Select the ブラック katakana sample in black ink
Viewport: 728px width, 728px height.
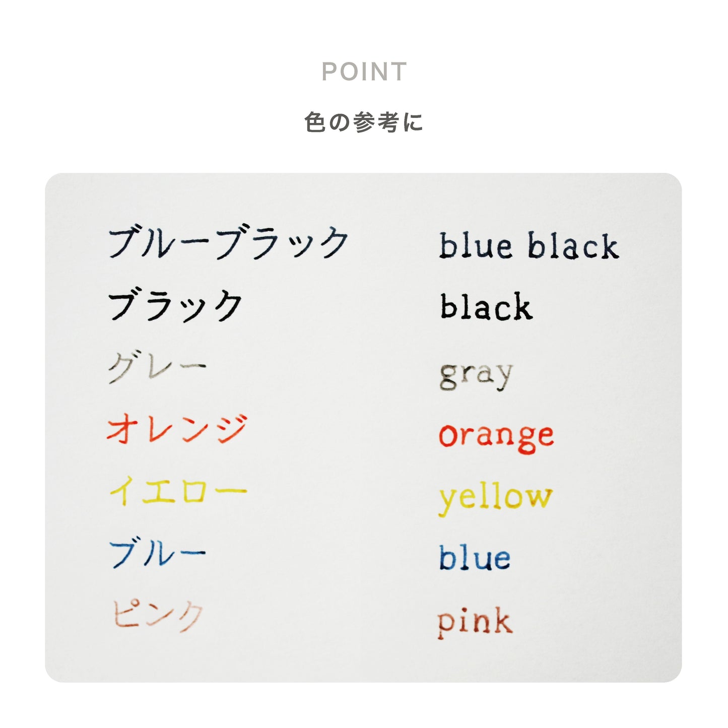[x=175, y=305]
